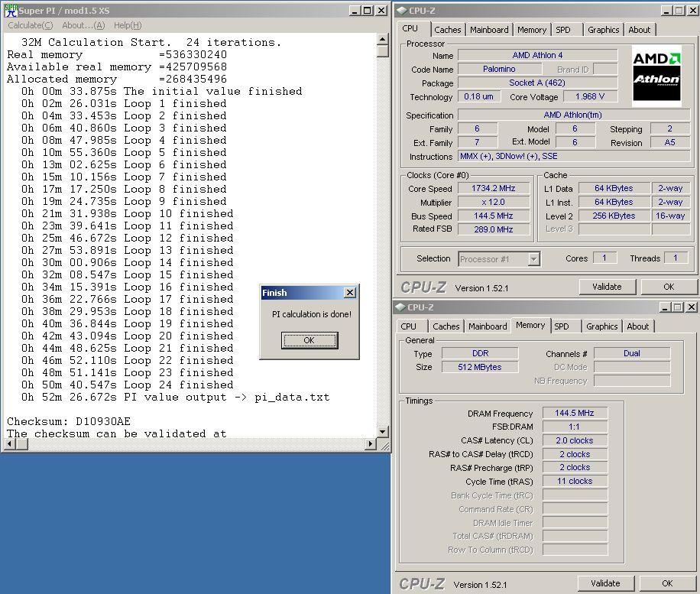Minimize the bottom CPU-Z window
This screenshot has height=594, width=700.
[665, 307]
